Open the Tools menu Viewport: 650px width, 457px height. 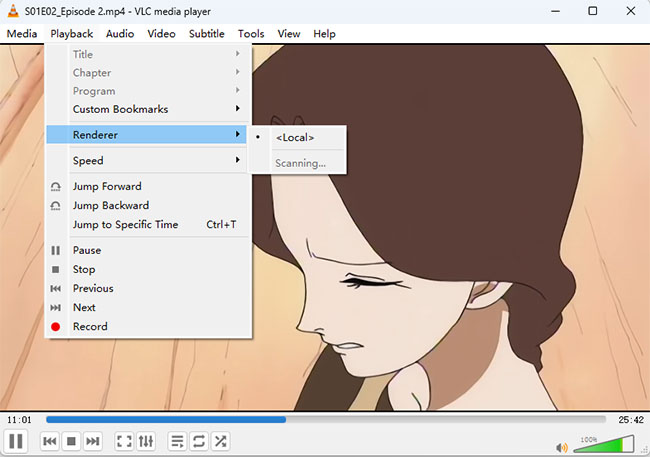(251, 34)
